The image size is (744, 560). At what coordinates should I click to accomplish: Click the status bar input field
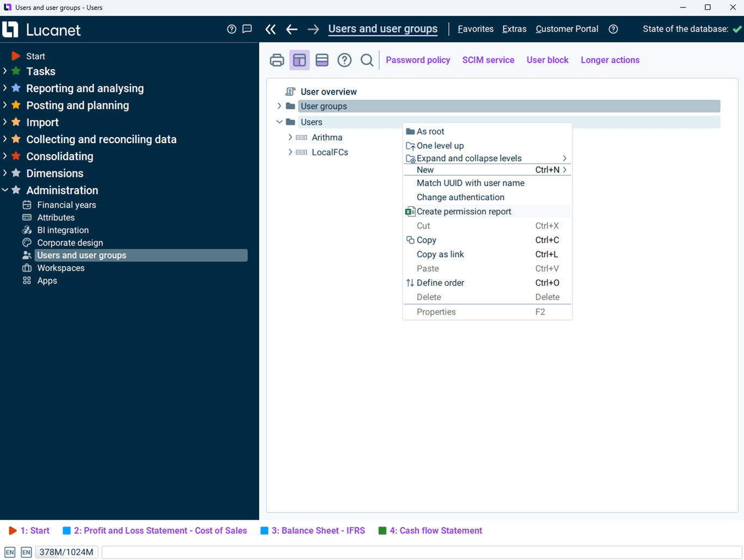[422, 552]
